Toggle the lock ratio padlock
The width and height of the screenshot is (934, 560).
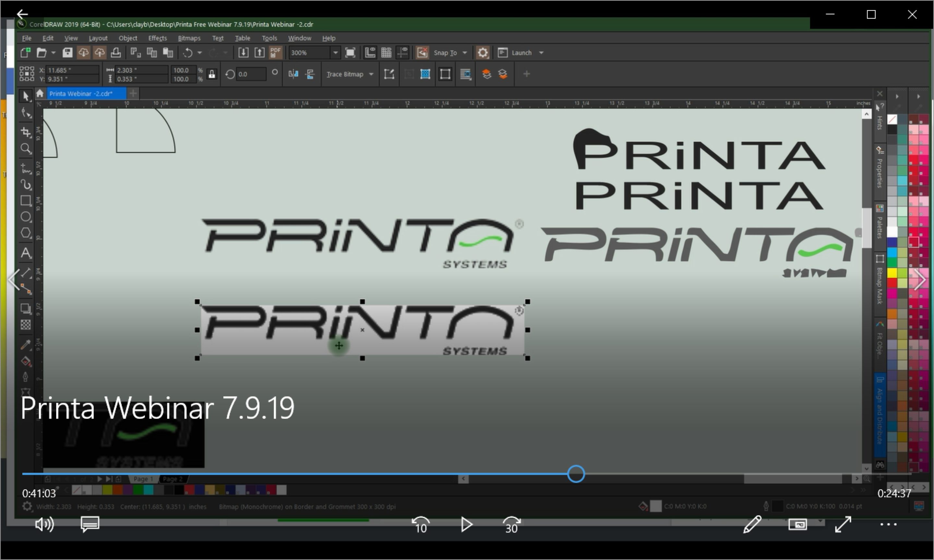[212, 74]
